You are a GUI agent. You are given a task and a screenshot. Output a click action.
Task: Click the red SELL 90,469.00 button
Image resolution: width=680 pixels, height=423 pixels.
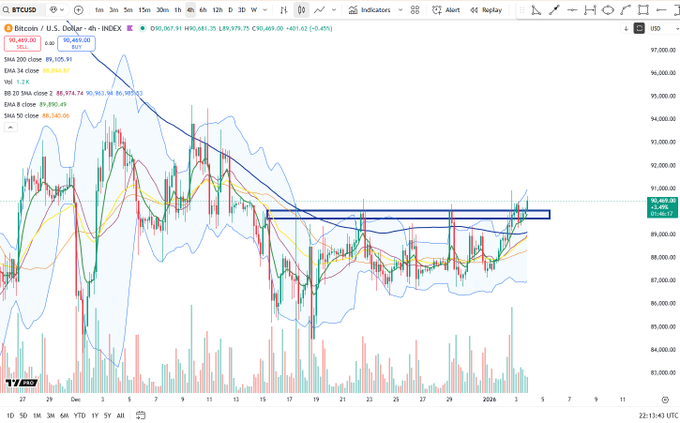click(x=22, y=43)
